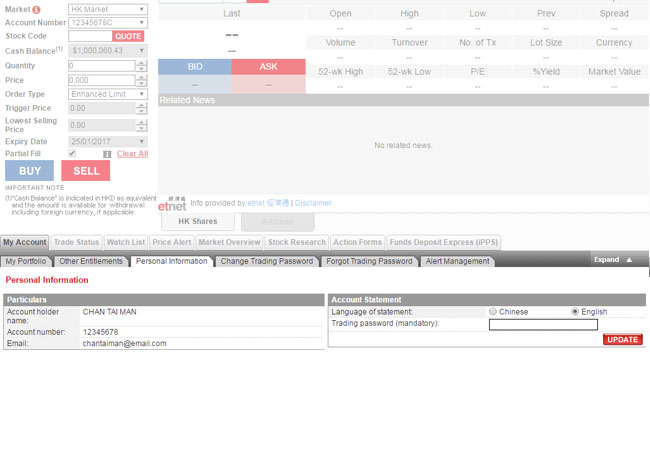Screen dimensions: 650x462
Task: Click the Partial Fill info icon
Action: [107, 154]
